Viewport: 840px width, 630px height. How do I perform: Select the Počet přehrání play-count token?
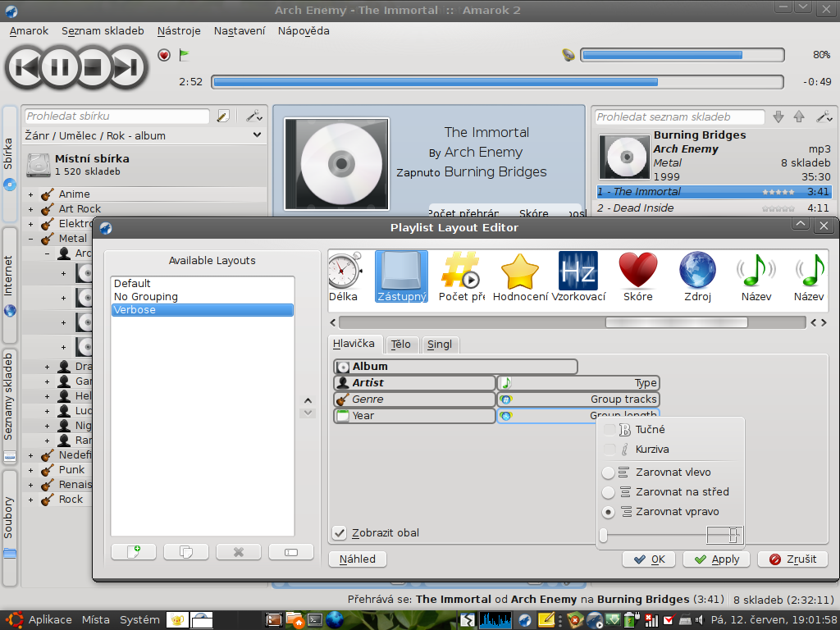click(461, 276)
